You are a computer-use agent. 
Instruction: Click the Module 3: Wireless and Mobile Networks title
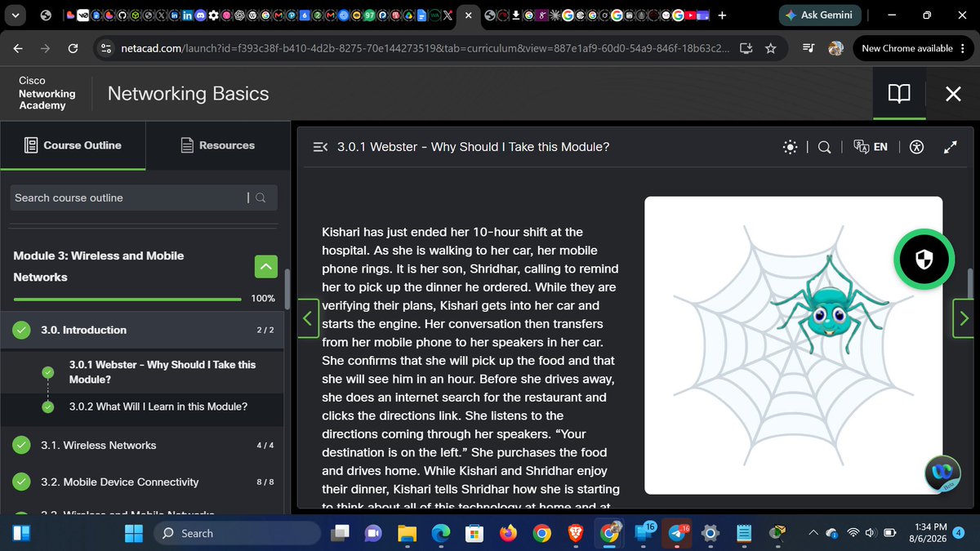[99, 266]
